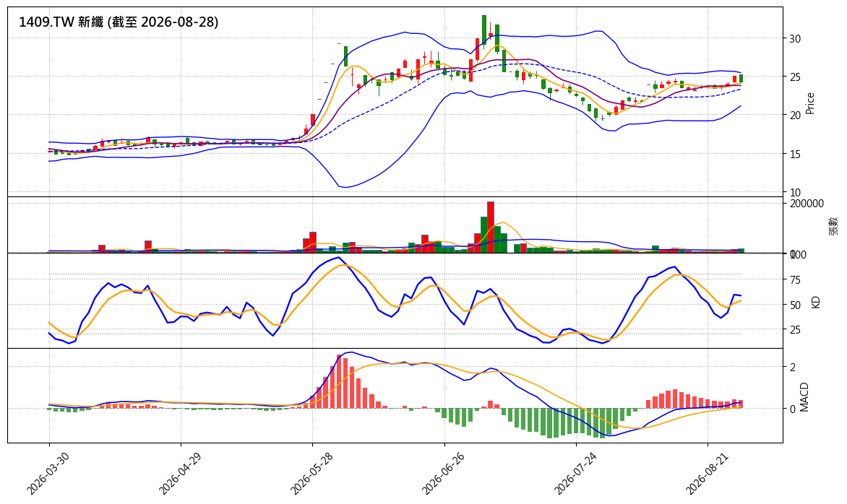Screen dimensions: 847x504
Task: Click the date label 2026-06-26
Action: click(444, 473)
